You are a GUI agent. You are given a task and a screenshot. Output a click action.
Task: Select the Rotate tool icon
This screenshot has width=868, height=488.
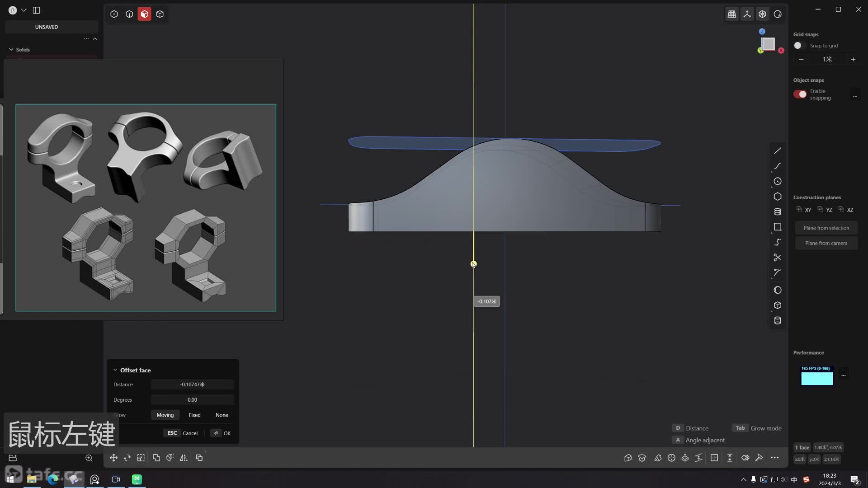click(x=127, y=458)
